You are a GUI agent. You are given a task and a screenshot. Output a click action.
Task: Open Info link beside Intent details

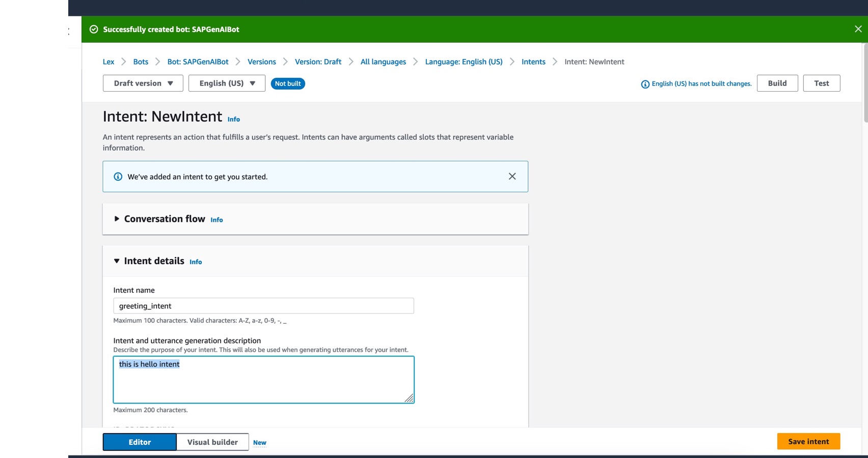point(196,262)
